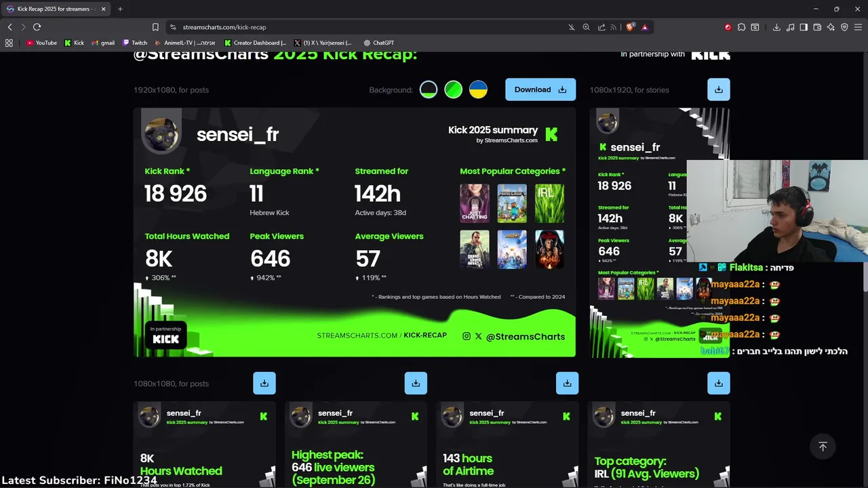Screen dimensions: 868x488
Task: Click the blue Download button
Action: point(540,89)
